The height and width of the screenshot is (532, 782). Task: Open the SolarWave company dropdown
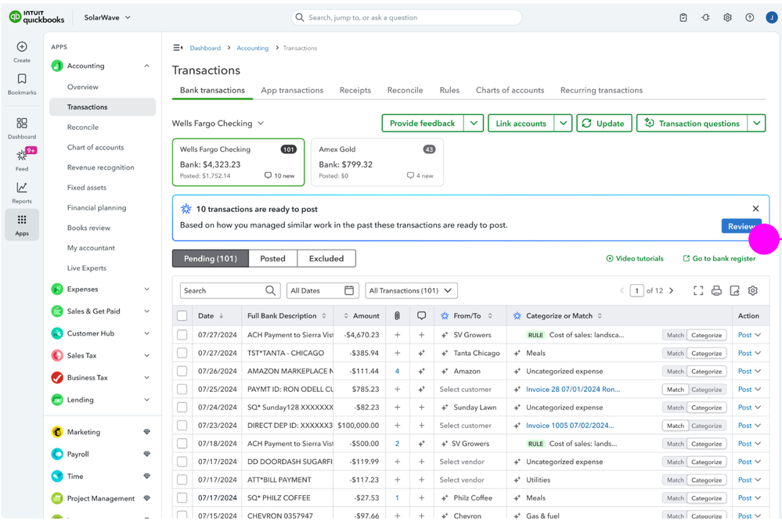(106, 17)
